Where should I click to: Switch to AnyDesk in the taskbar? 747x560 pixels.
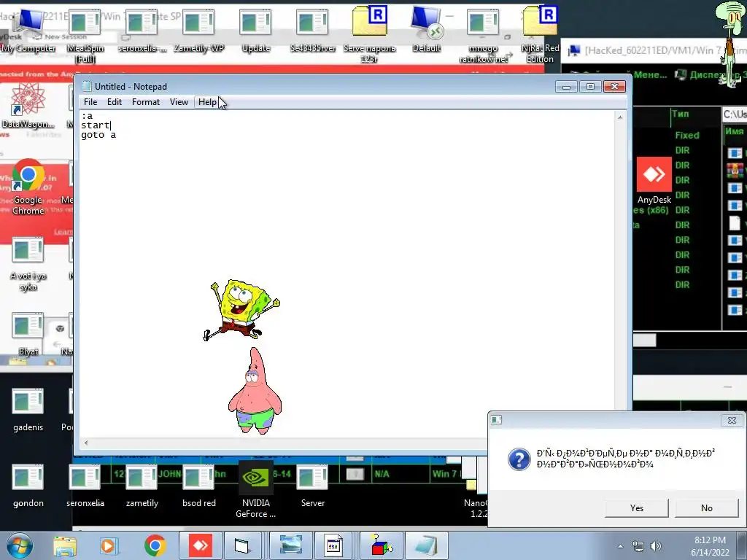click(200, 545)
